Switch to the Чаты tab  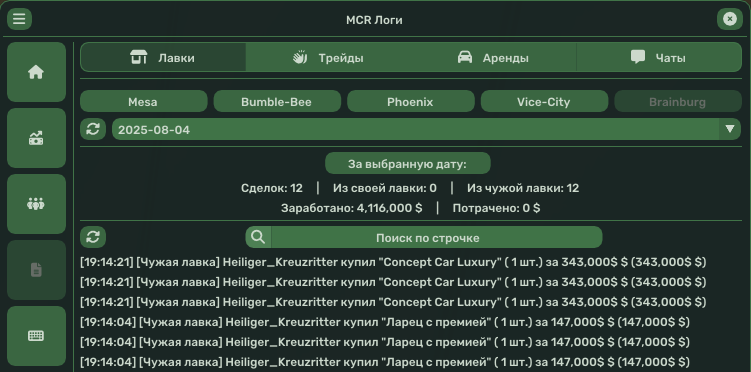click(x=659, y=57)
